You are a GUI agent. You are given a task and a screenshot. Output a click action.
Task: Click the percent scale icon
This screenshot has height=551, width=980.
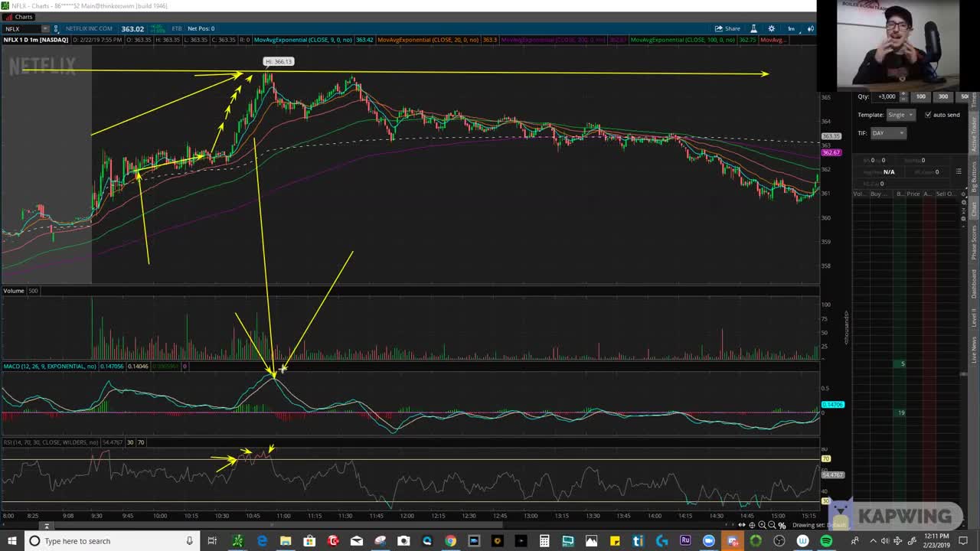pos(782,525)
